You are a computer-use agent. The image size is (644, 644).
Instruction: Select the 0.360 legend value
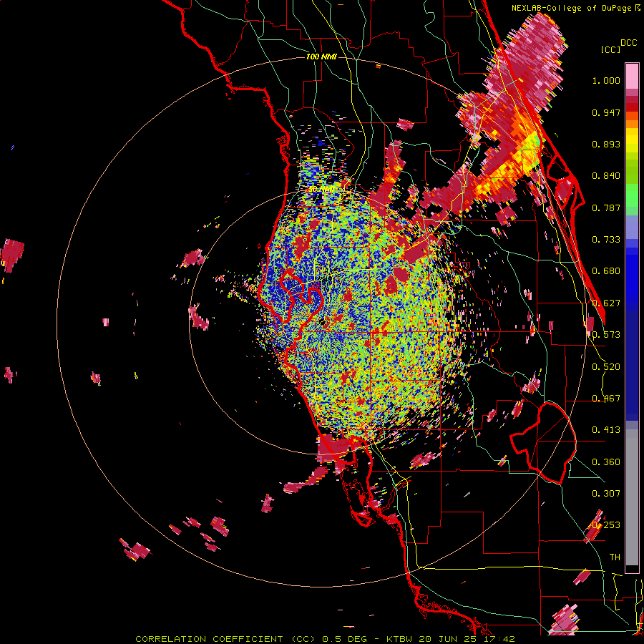[606, 462]
